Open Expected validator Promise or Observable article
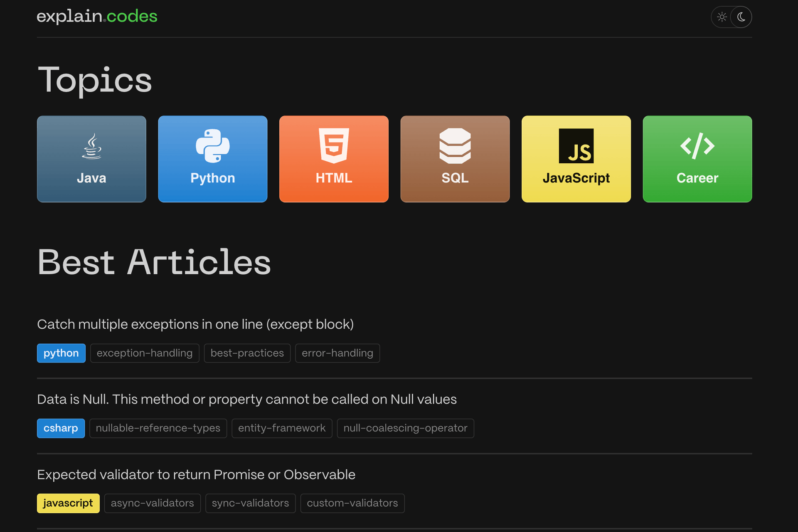Screen dimensions: 798x532 tap(196, 475)
